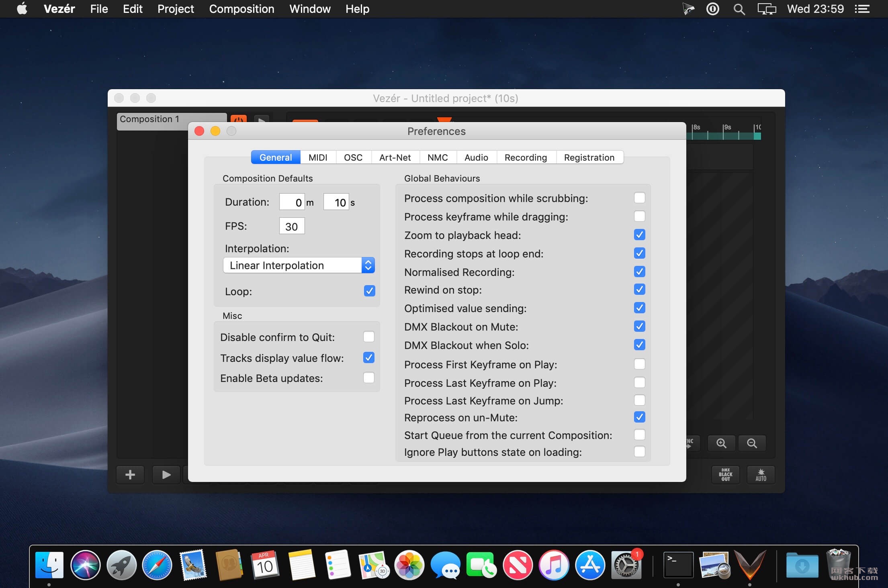Enable Process First Keyframe on Play
The height and width of the screenshot is (588, 888).
(639, 364)
